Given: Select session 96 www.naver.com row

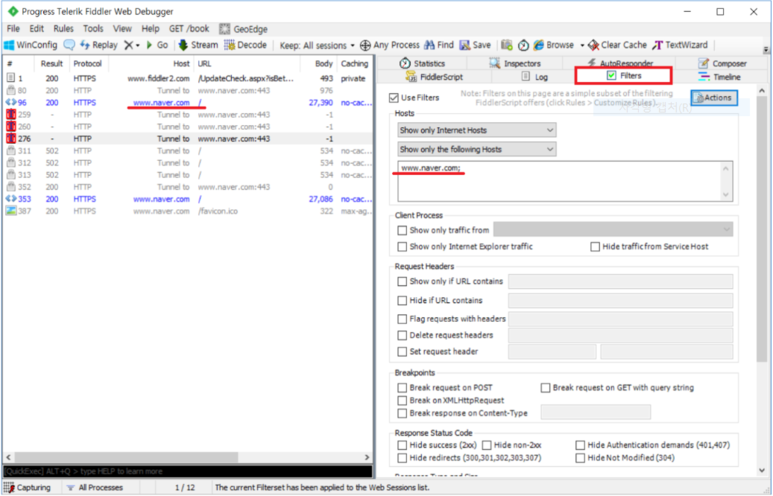Looking at the screenshot, I should pyautogui.click(x=188, y=103).
